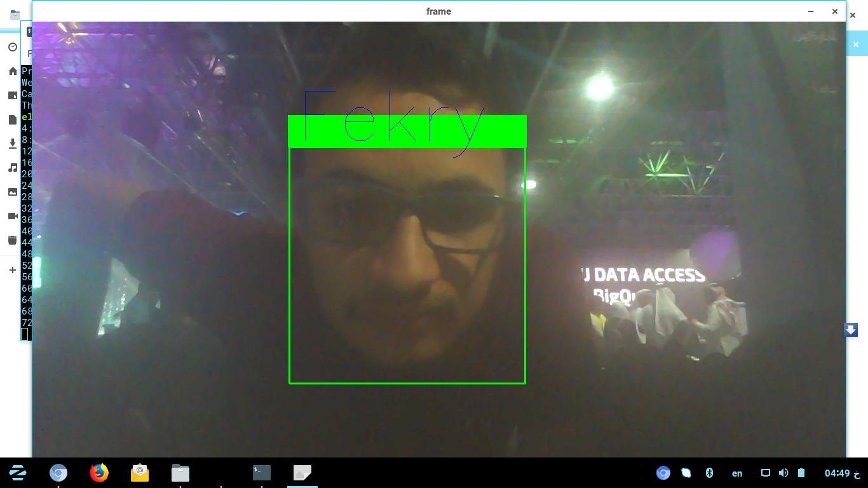Open Desktop folder in file manager sidebar

coord(12,95)
